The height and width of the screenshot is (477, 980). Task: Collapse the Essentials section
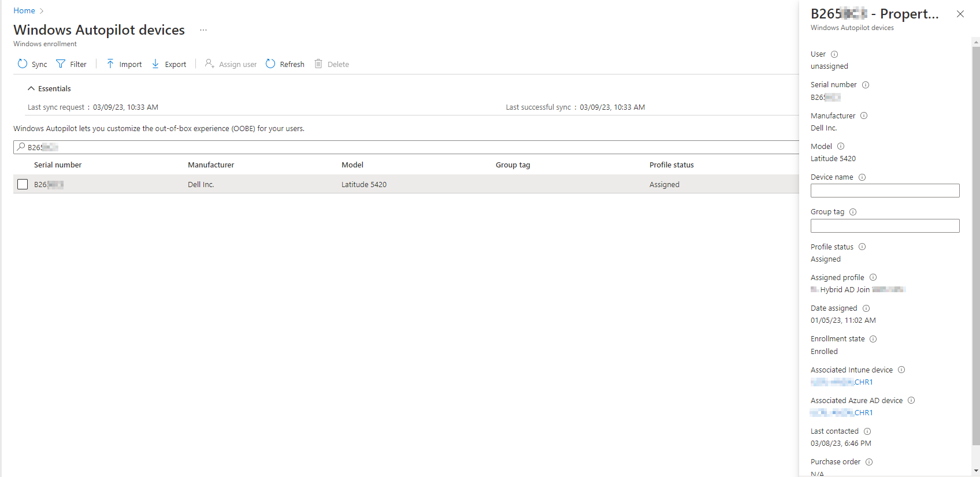pyautogui.click(x=31, y=89)
